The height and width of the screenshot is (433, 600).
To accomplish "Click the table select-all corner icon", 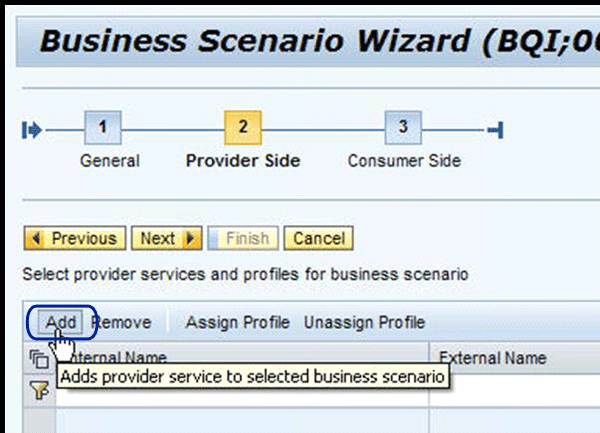I will click(39, 358).
